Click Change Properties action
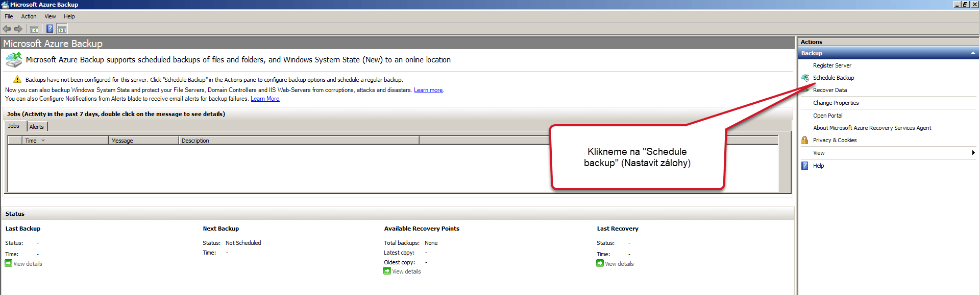980x295 pixels. pyautogui.click(x=836, y=103)
